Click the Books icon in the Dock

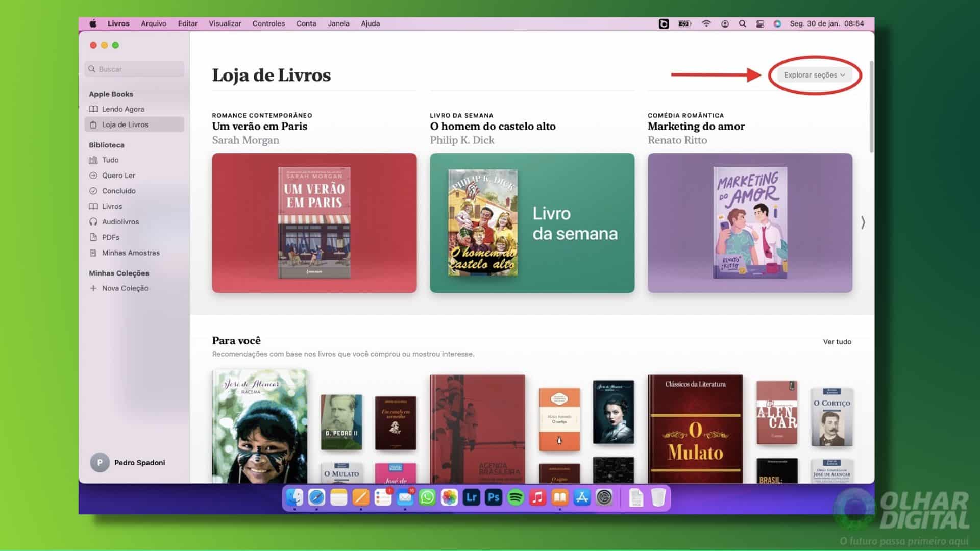[x=560, y=497]
